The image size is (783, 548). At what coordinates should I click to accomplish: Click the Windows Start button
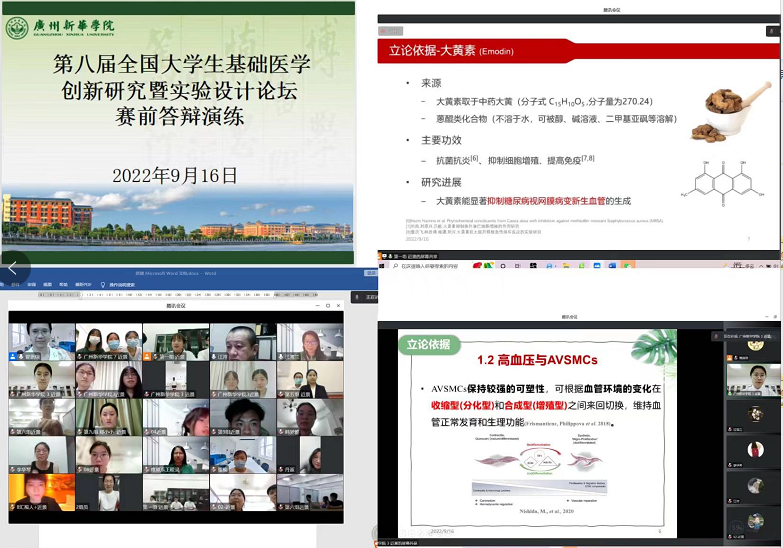coord(383,266)
